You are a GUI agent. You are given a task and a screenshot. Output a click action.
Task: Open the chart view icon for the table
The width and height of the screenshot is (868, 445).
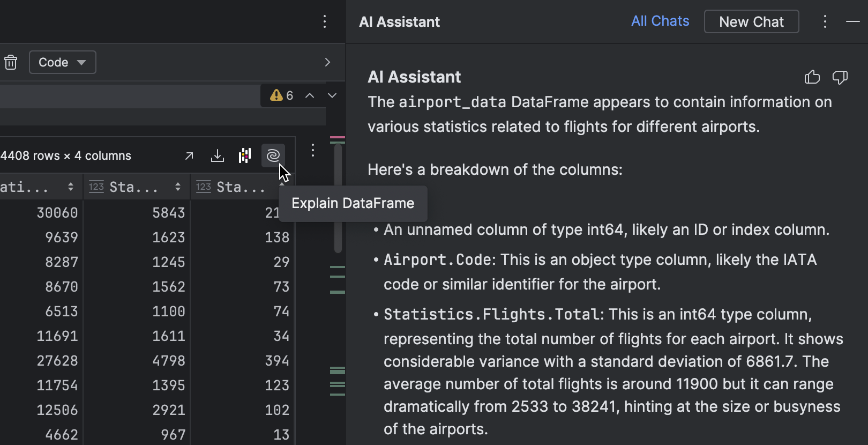click(245, 155)
